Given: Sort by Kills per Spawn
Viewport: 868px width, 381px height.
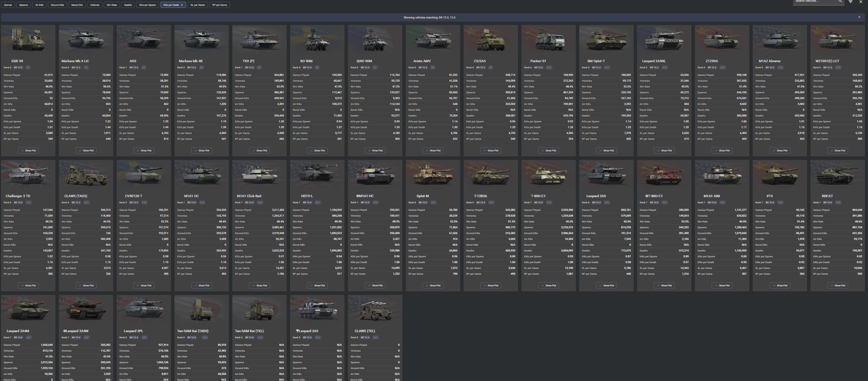Looking at the screenshot, I should pyautogui.click(x=147, y=5).
